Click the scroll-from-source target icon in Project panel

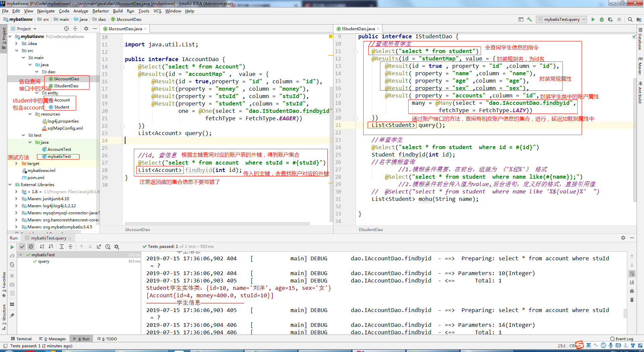pyautogui.click(x=66, y=29)
